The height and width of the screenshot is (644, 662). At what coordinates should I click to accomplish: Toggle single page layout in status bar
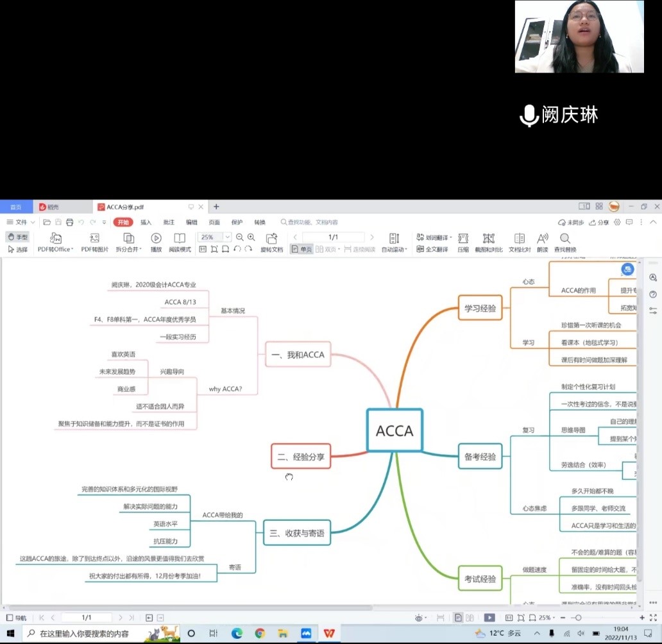[458, 618]
